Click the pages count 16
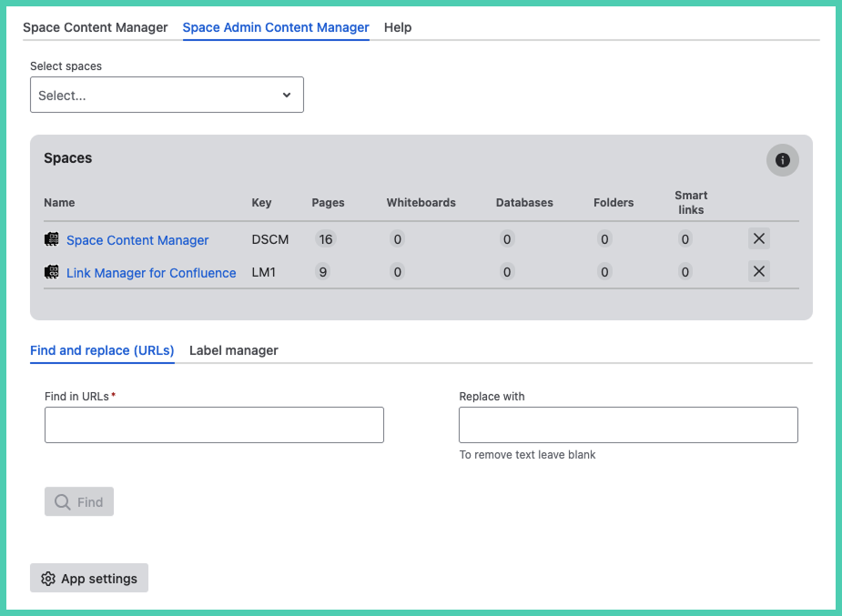 pos(325,239)
